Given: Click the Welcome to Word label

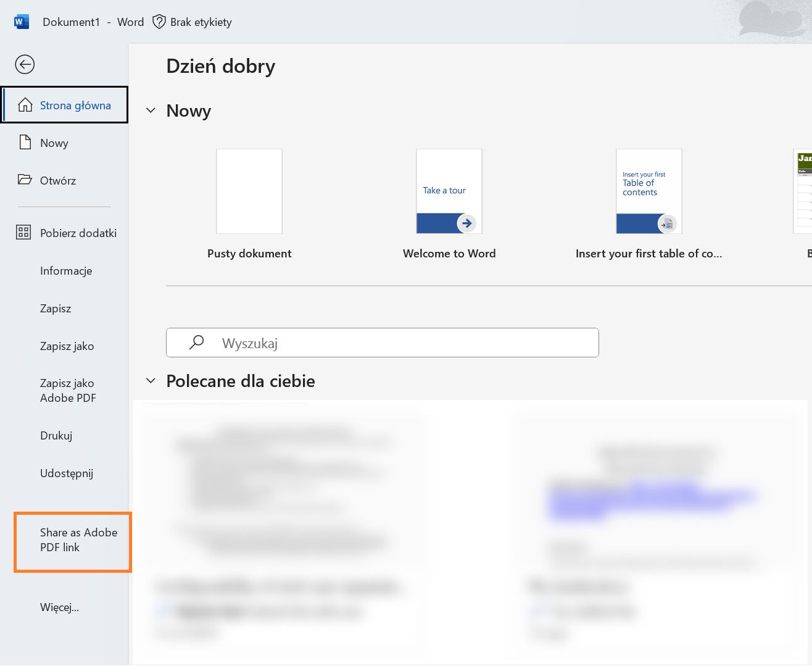Looking at the screenshot, I should tap(449, 253).
